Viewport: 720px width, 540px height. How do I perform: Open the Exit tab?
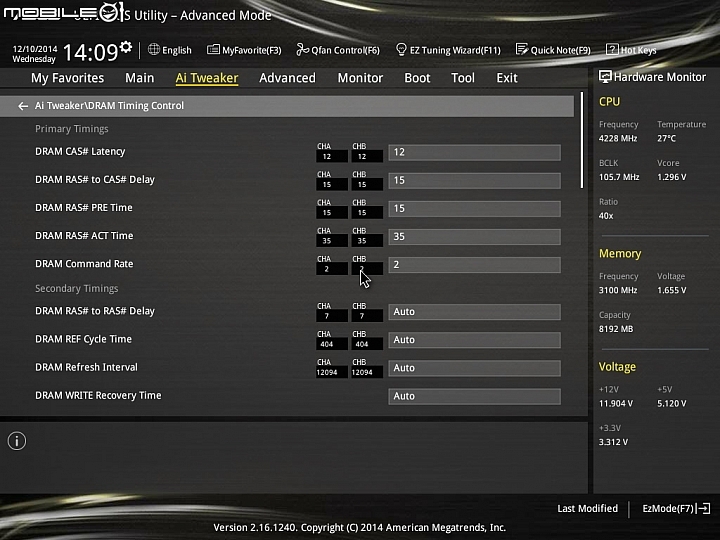click(507, 78)
